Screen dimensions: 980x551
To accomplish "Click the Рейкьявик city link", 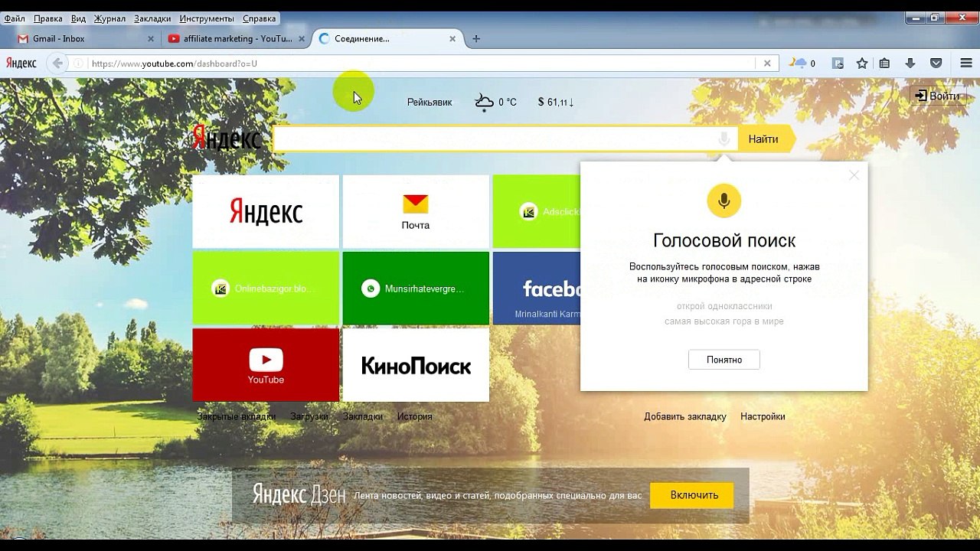I will [x=430, y=102].
